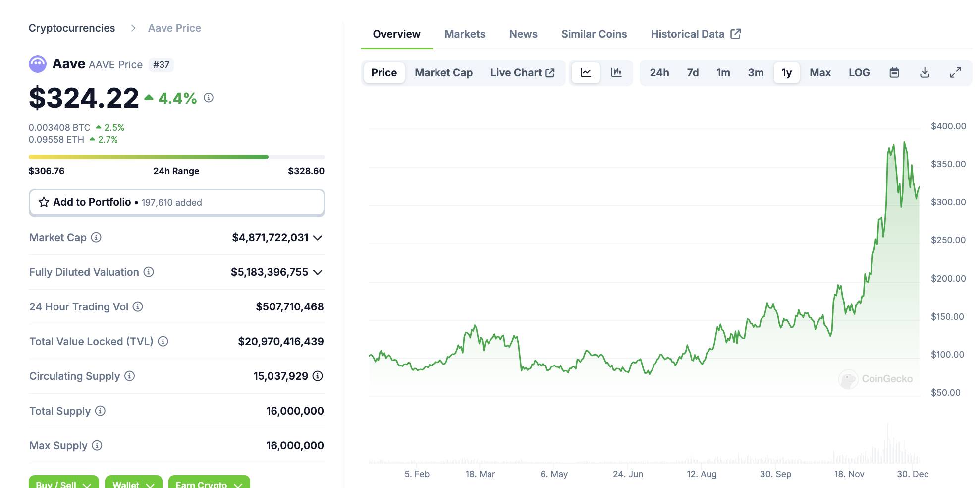Image resolution: width=980 pixels, height=488 pixels.
Task: Click Aave Price breadcrumb
Action: coord(174,28)
